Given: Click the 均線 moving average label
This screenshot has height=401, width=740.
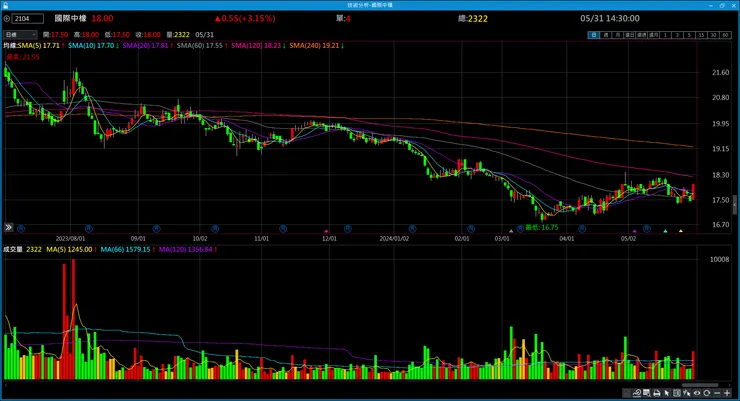Looking at the screenshot, I should tap(9, 45).
